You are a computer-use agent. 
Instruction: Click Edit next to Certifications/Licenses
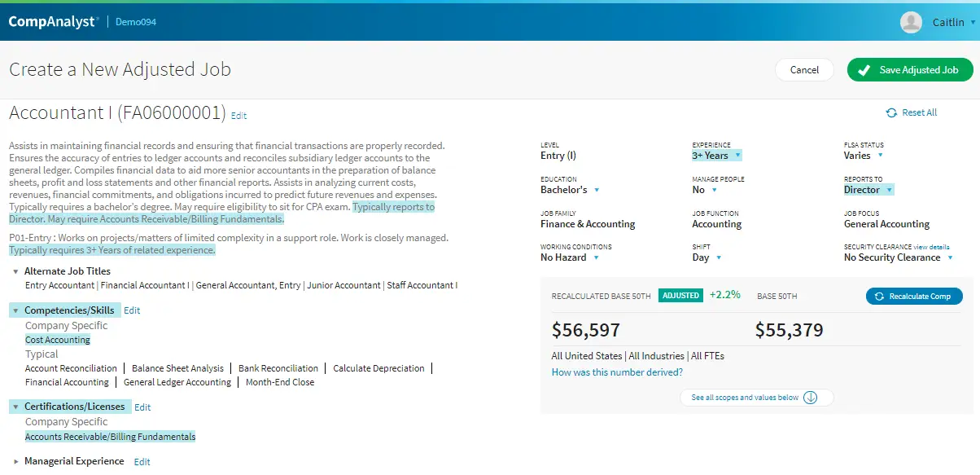[x=142, y=407]
